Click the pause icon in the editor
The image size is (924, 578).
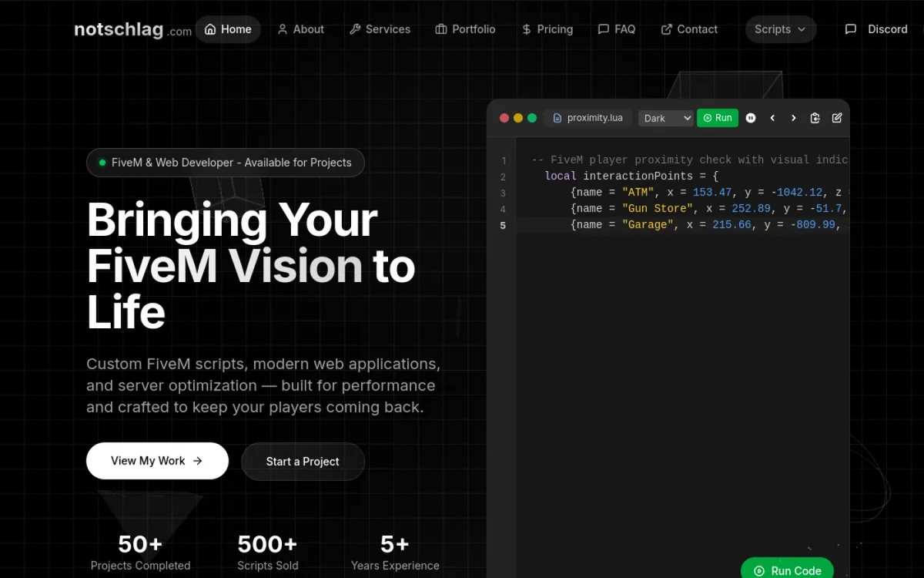pos(751,118)
